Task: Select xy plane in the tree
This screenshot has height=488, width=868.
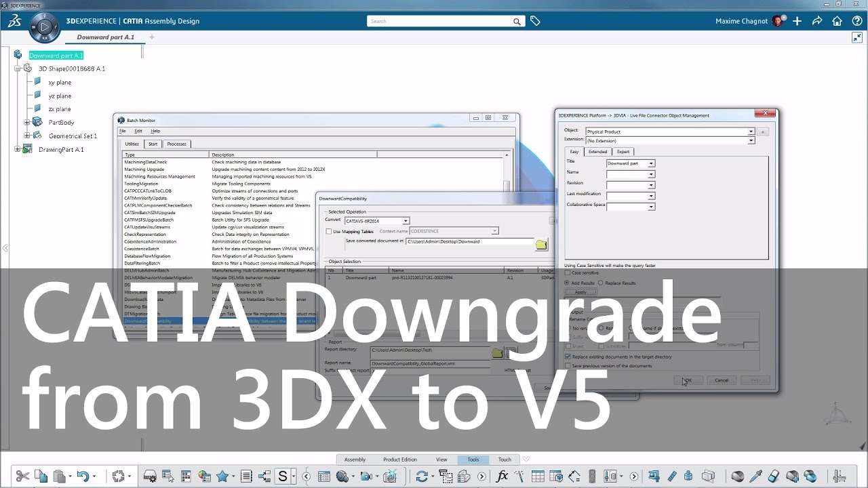Action: [x=60, y=83]
